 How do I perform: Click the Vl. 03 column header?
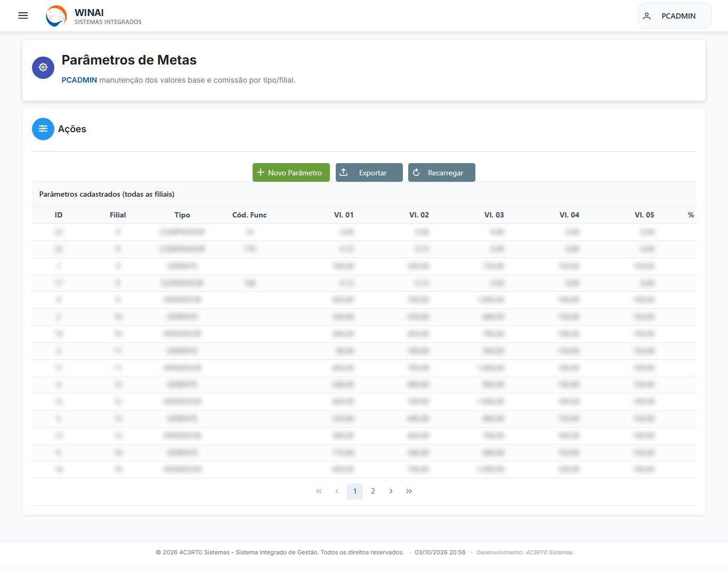tap(494, 215)
